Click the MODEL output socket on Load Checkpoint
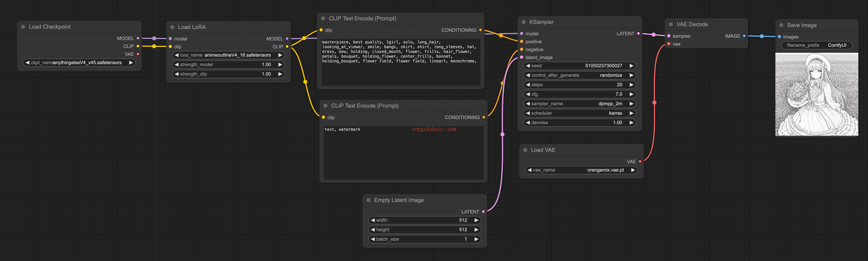This screenshot has height=261, width=868. 138,38
